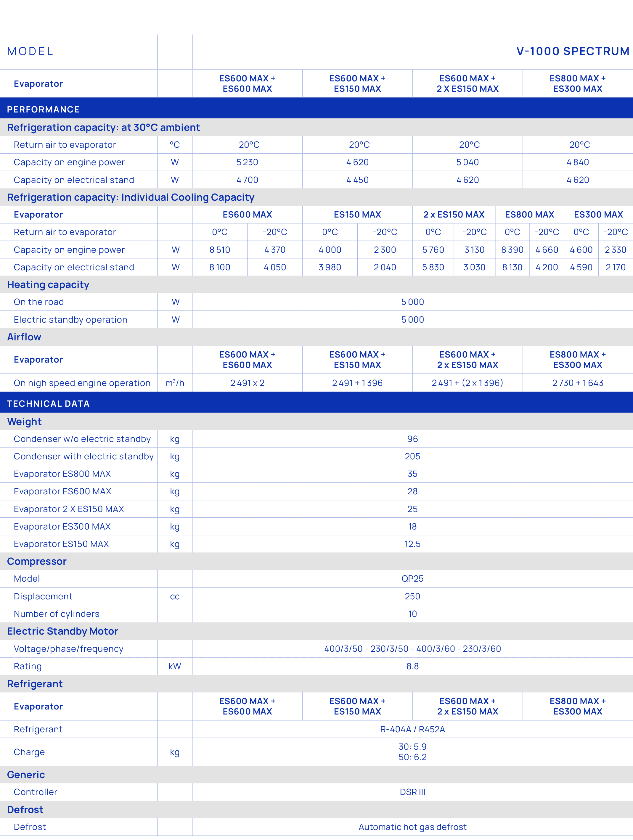Click the value 5 040 in engine power row
Image resolution: width=633 pixels, height=840 pixels.
click(468, 162)
